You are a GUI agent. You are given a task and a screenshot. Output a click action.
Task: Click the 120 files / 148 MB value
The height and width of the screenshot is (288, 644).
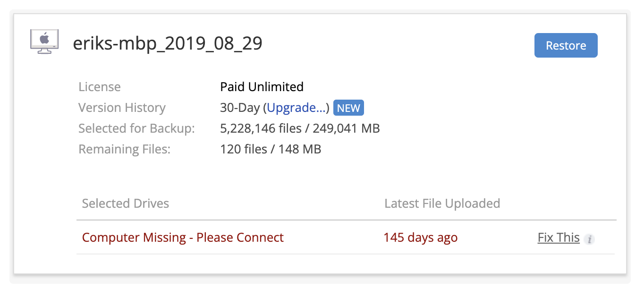pyautogui.click(x=271, y=149)
